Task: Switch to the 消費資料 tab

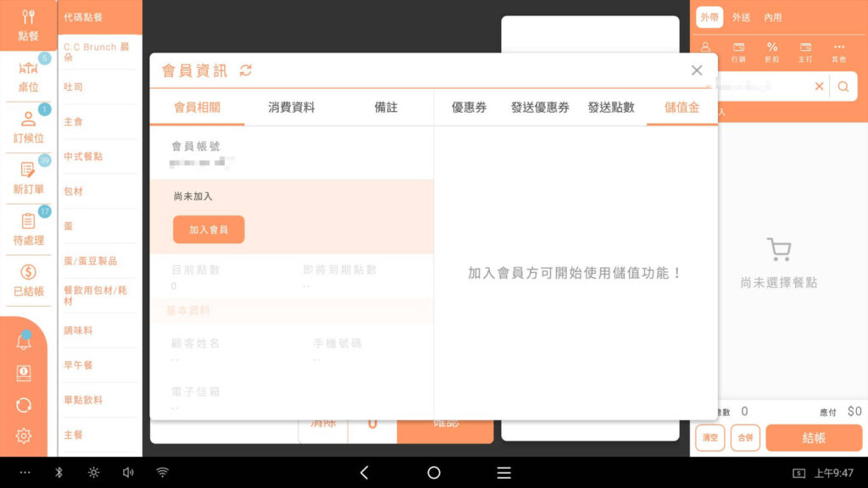Action: 291,108
